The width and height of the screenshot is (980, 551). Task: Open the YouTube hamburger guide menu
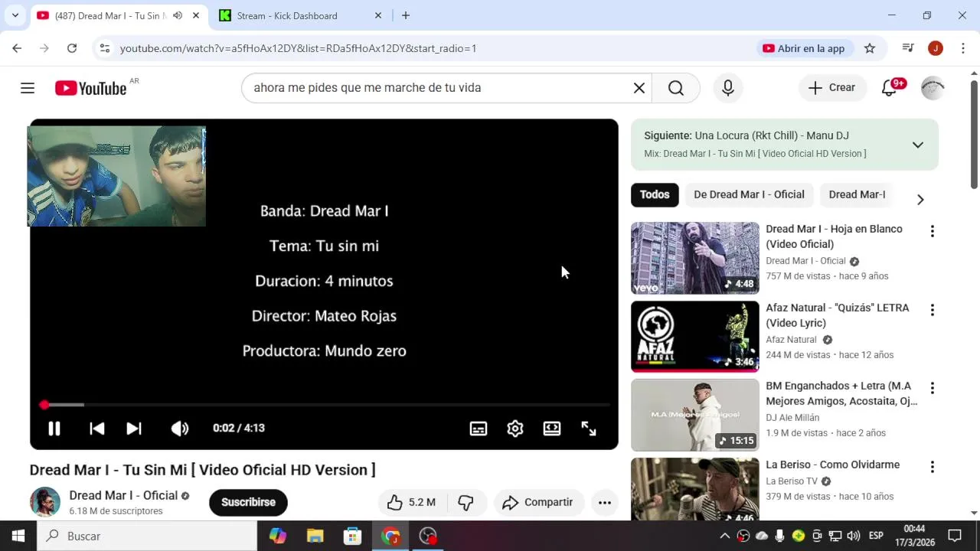[28, 88]
